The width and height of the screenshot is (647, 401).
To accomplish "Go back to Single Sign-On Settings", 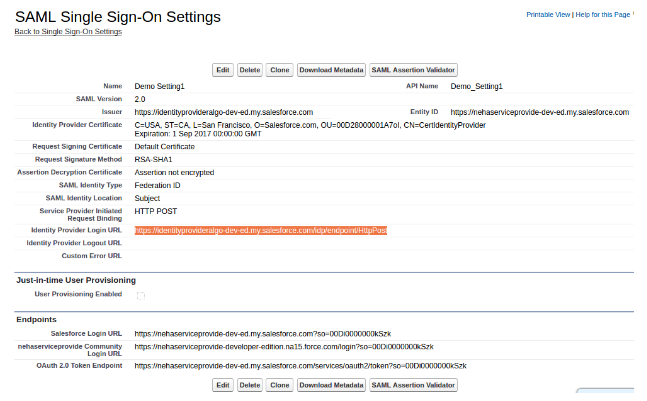I will point(68,31).
